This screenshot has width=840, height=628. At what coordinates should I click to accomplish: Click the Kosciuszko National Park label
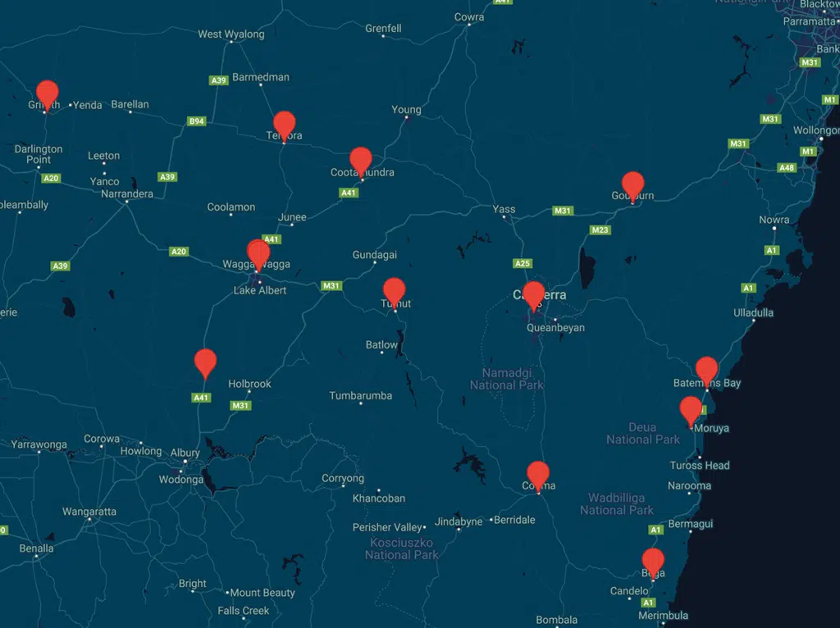coord(402,548)
